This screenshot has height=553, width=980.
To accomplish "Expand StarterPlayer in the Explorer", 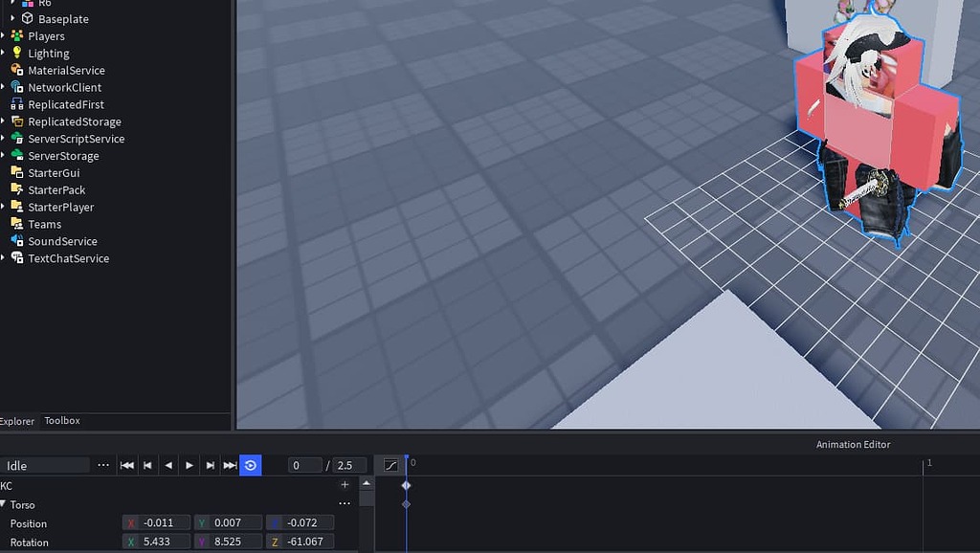I will click(x=5, y=207).
